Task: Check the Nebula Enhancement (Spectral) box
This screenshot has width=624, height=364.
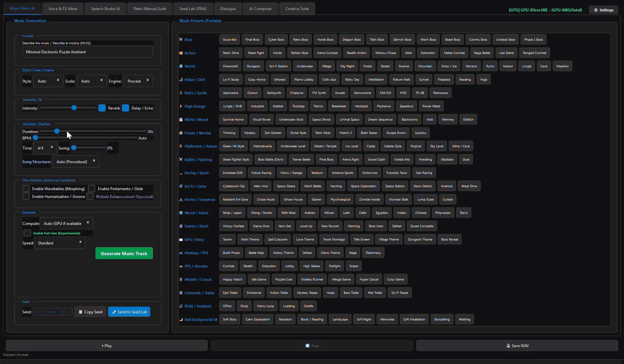Action: coord(90,196)
